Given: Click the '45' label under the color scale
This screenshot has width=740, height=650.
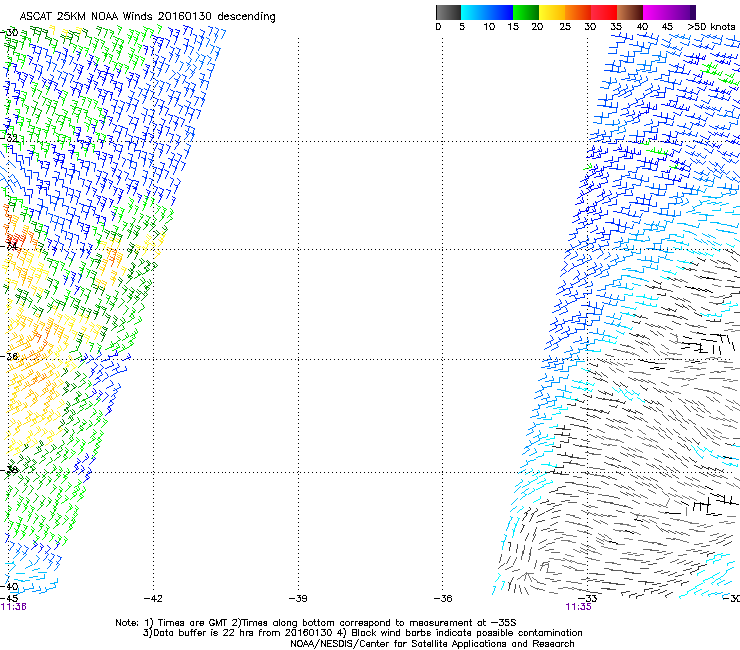Looking at the screenshot, I should (x=667, y=27).
